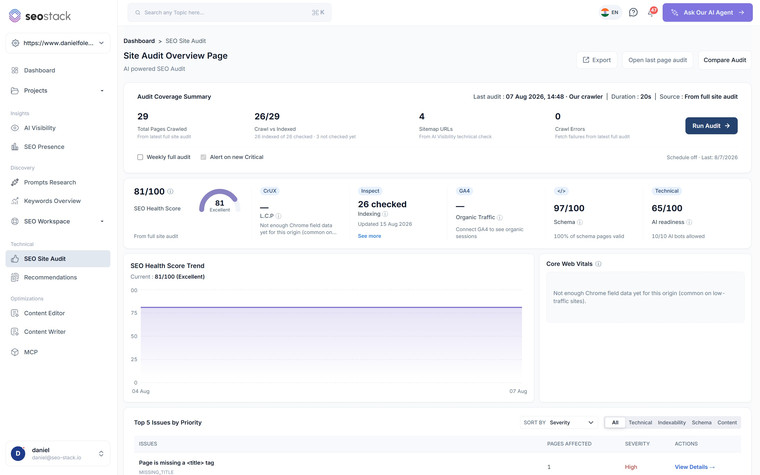The height and width of the screenshot is (475, 760).
Task: Click the 'SEO Site Audit' breadcrumb text
Action: pyautogui.click(x=186, y=41)
